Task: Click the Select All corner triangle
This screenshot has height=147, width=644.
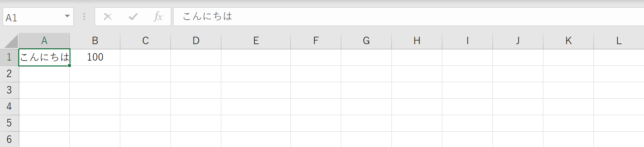Action: click(11, 41)
